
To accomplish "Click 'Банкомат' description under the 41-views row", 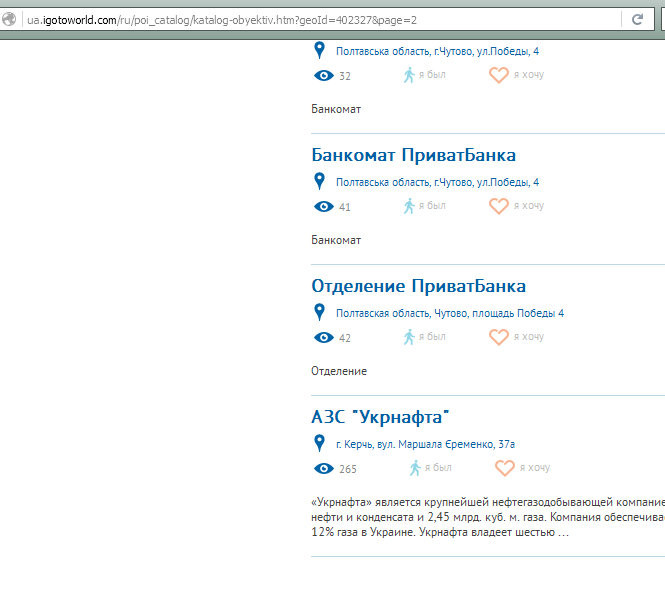I will click(x=336, y=240).
